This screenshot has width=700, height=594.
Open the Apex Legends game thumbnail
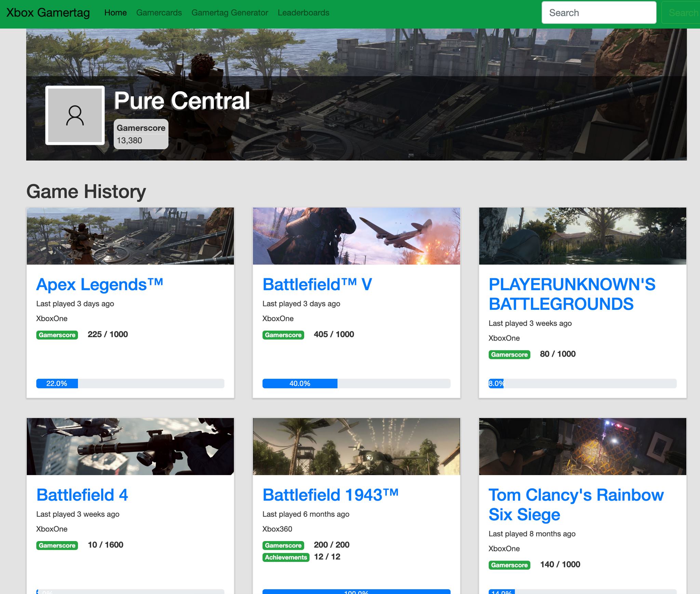(x=130, y=236)
